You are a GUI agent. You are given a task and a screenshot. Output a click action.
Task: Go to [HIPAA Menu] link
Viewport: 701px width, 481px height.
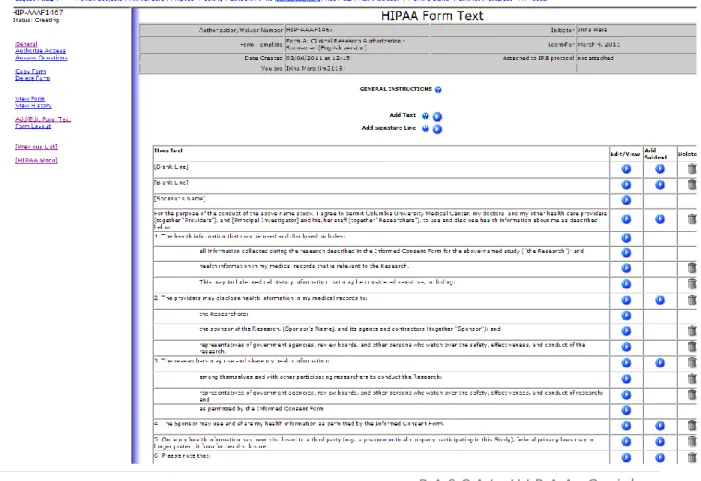click(x=36, y=160)
